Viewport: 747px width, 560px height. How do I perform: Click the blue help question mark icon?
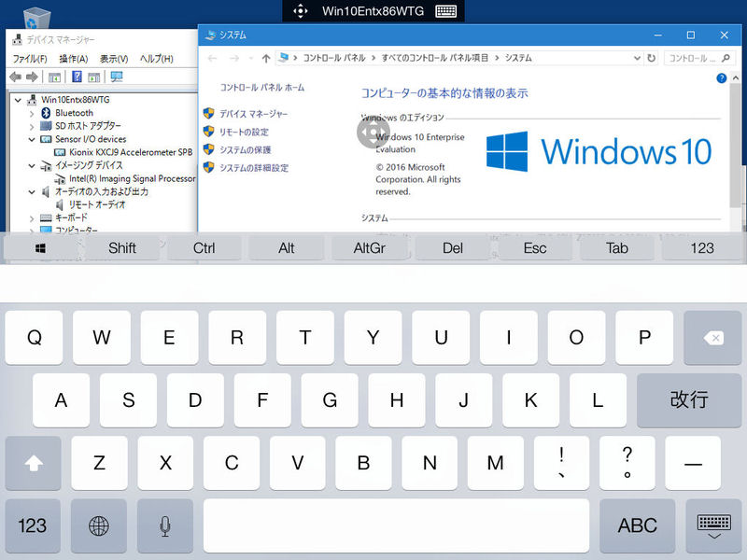pyautogui.click(x=721, y=78)
